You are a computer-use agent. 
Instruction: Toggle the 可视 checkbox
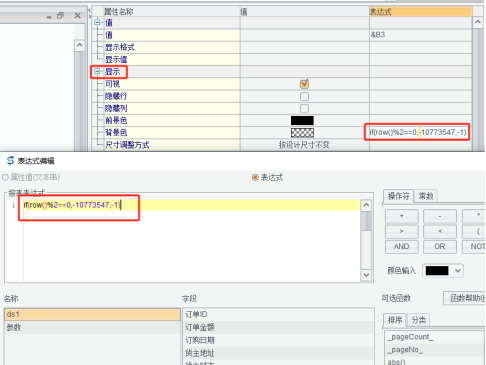click(304, 84)
